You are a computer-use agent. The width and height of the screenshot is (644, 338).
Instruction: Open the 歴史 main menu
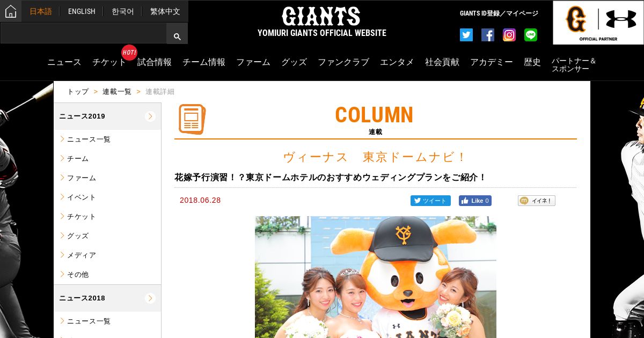(532, 62)
